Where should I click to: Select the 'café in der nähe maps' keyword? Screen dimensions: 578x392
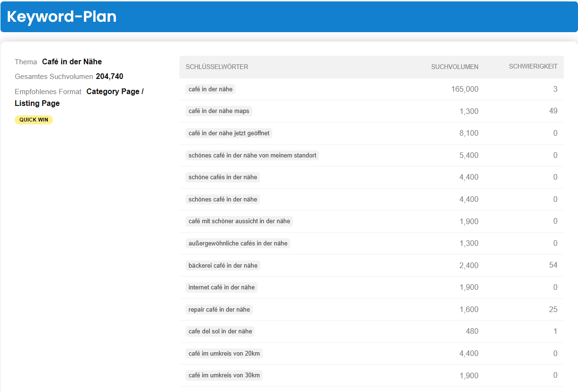point(218,111)
